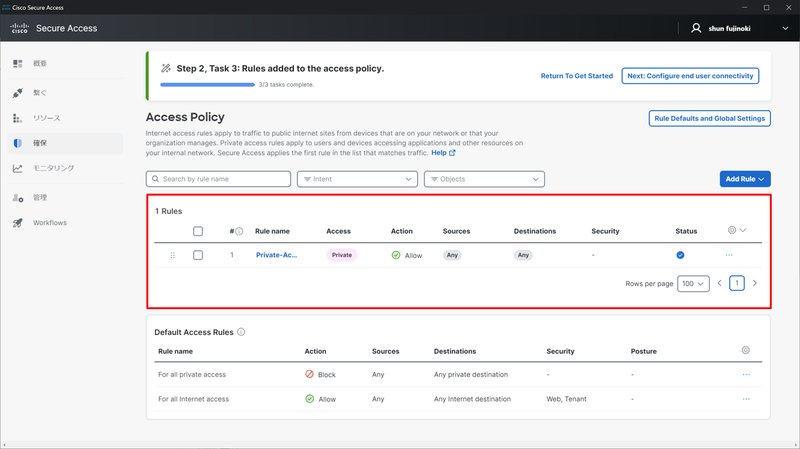Focus the Search by rule name field
The width and height of the screenshot is (800, 449).
coord(218,179)
